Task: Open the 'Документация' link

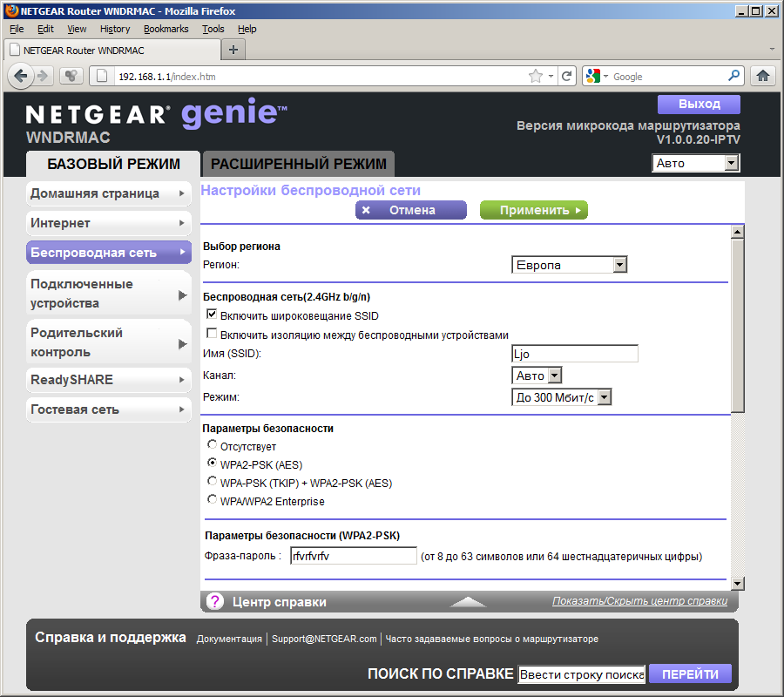Action: pyautogui.click(x=229, y=639)
